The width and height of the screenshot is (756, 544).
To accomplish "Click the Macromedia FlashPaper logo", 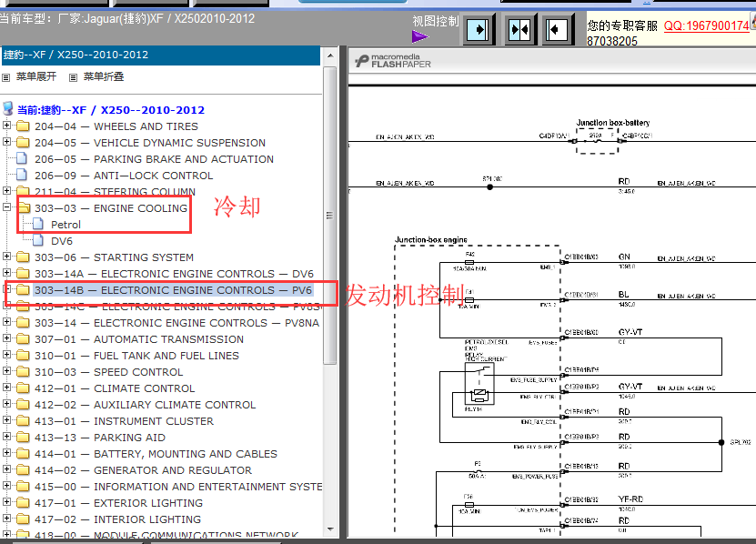I will tap(393, 61).
